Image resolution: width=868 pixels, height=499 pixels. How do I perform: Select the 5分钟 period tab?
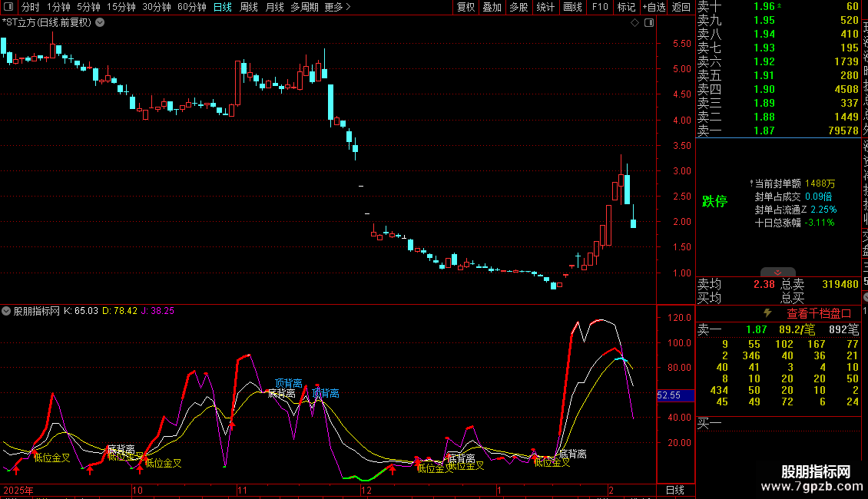pos(88,7)
